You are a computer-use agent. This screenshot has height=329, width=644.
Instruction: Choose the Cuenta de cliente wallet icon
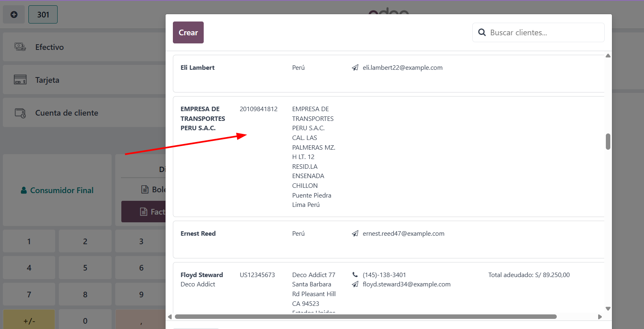pyautogui.click(x=20, y=113)
